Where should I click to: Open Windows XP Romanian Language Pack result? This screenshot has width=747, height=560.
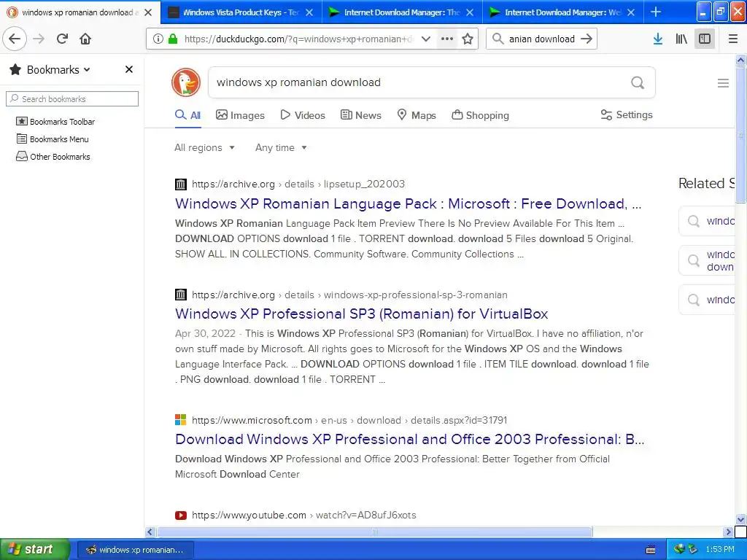click(x=409, y=204)
